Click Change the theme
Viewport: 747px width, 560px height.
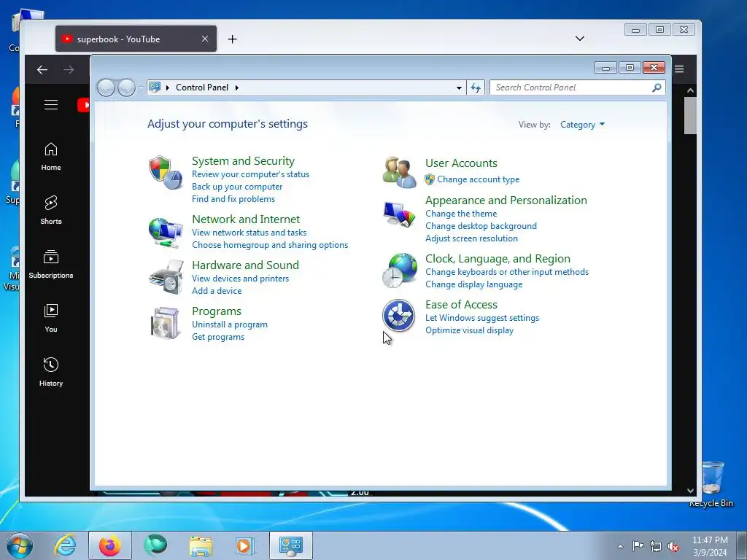[461, 214]
